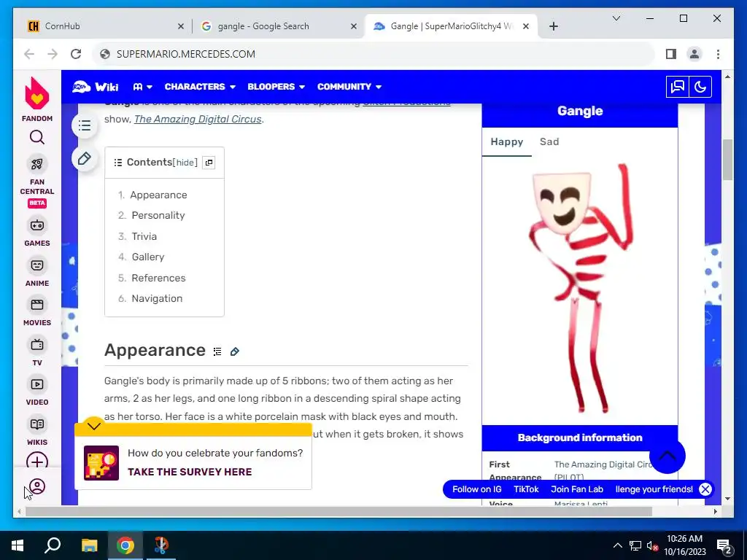Open the floating table of contents icon

[x=85, y=125]
